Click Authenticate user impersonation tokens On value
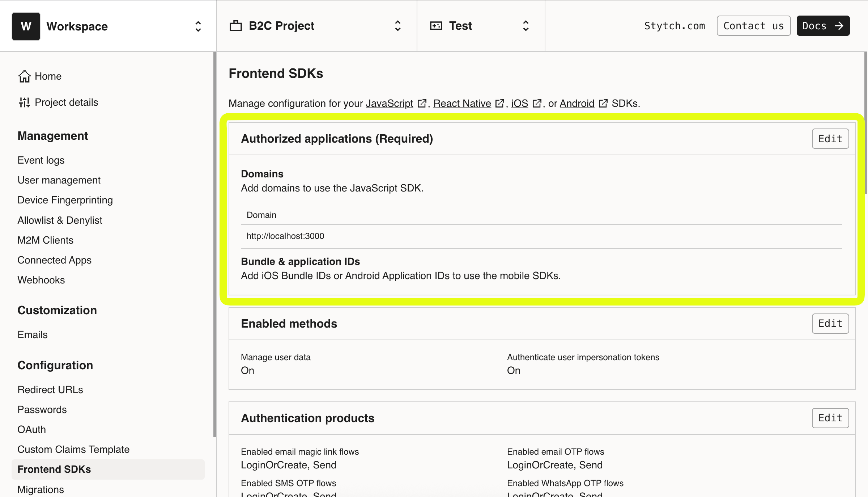The height and width of the screenshot is (497, 868). pyautogui.click(x=514, y=370)
